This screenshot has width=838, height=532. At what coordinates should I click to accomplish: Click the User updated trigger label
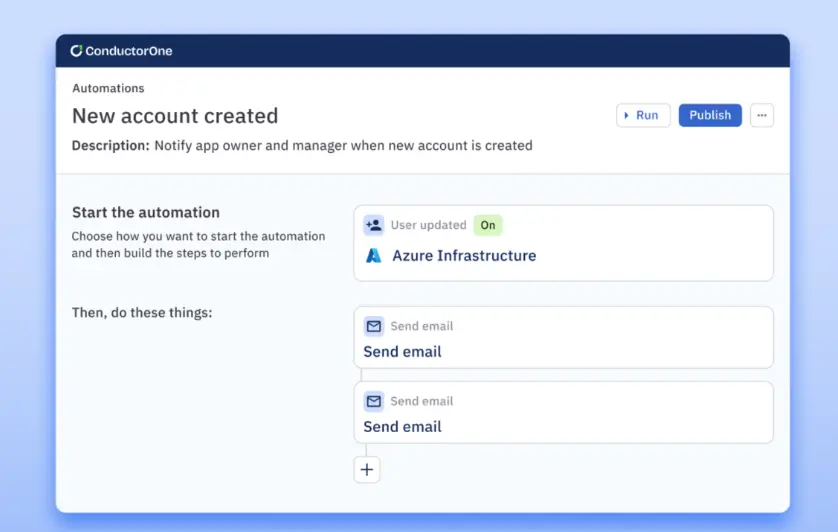428,225
